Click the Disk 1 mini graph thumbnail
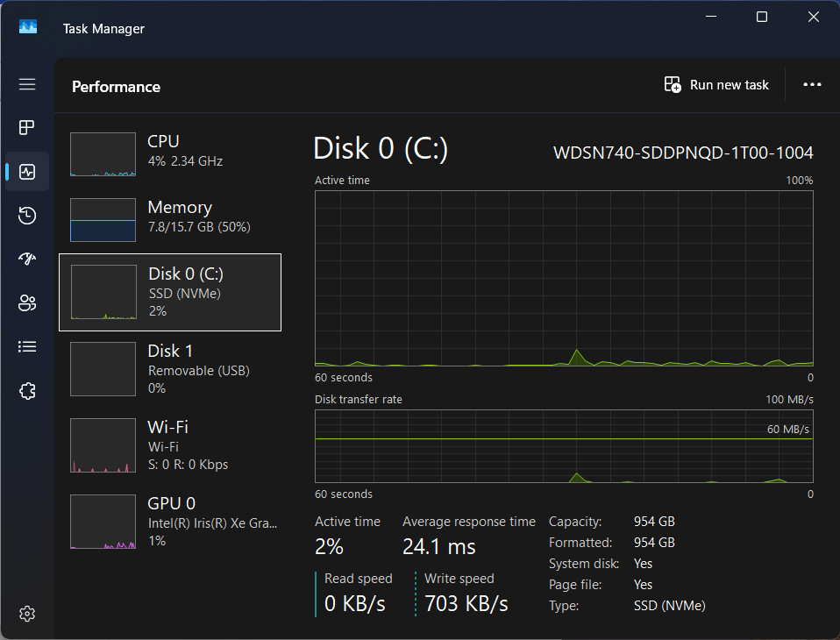Viewport: 840px width, 640px height. (103, 369)
